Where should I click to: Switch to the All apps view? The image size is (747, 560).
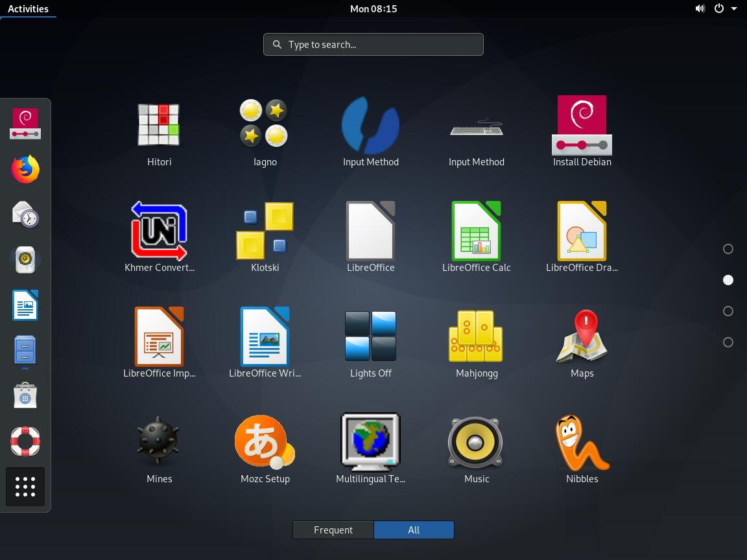point(414,530)
